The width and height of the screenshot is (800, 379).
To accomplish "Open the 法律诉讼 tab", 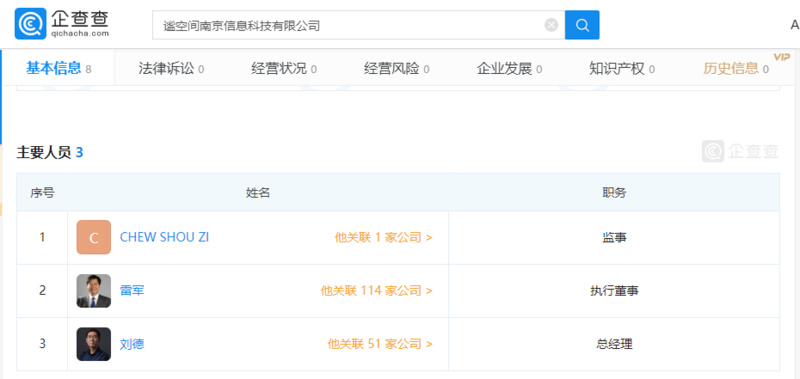I will pos(171,68).
